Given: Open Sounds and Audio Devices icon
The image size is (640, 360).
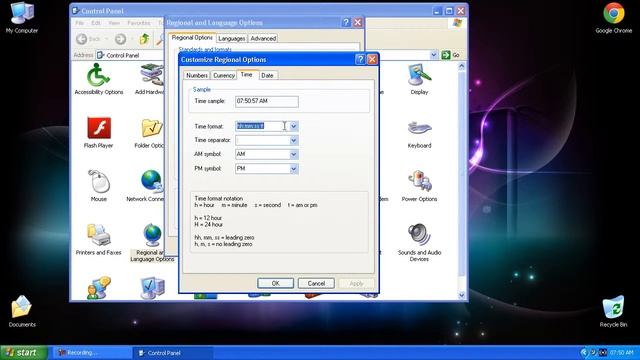Looking at the screenshot, I should (x=419, y=242).
